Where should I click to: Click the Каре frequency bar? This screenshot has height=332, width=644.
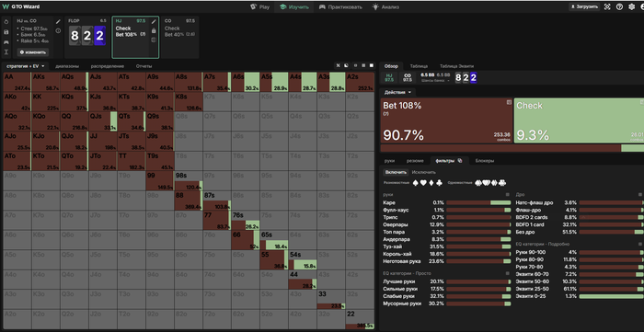[x=478, y=202]
